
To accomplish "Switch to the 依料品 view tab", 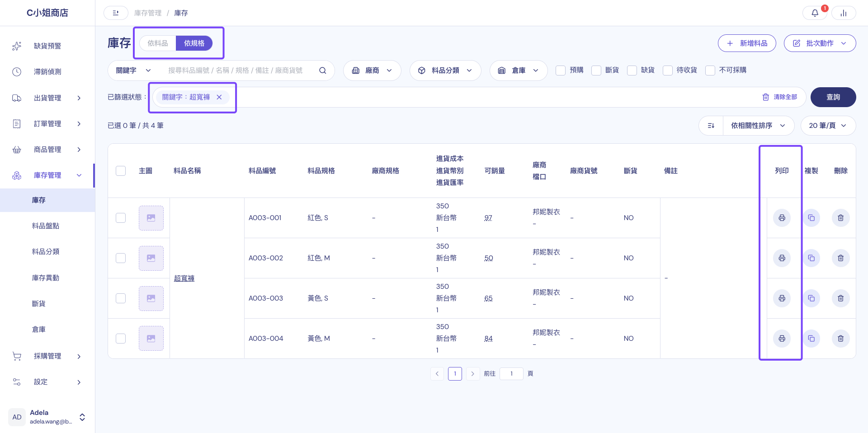I will 158,43.
